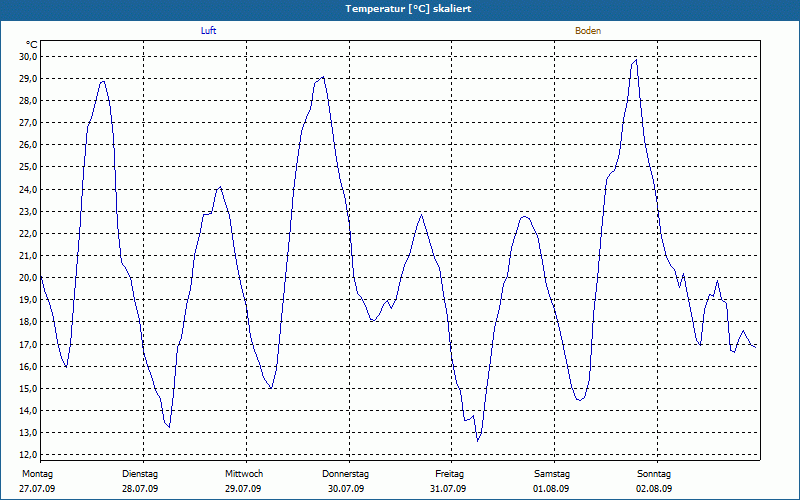Select the 25,0 y-axis label

point(28,167)
